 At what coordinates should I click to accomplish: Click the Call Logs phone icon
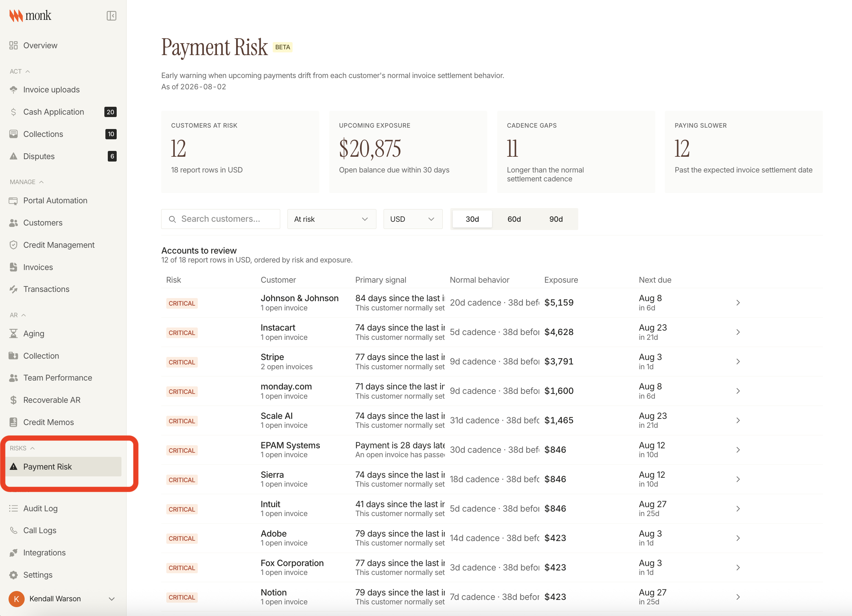(14, 530)
